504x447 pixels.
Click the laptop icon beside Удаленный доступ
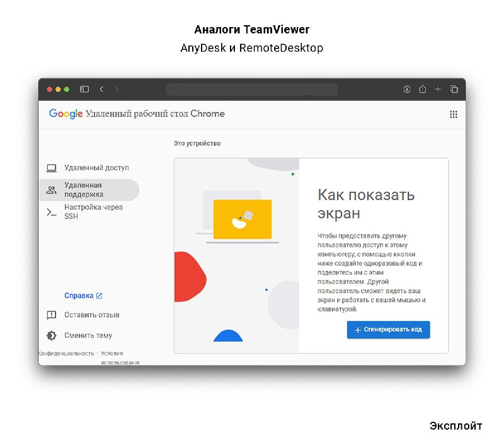(x=52, y=168)
